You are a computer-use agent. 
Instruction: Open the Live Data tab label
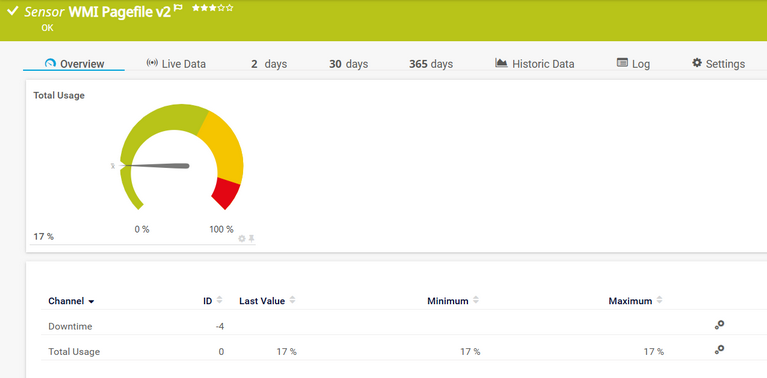[184, 64]
